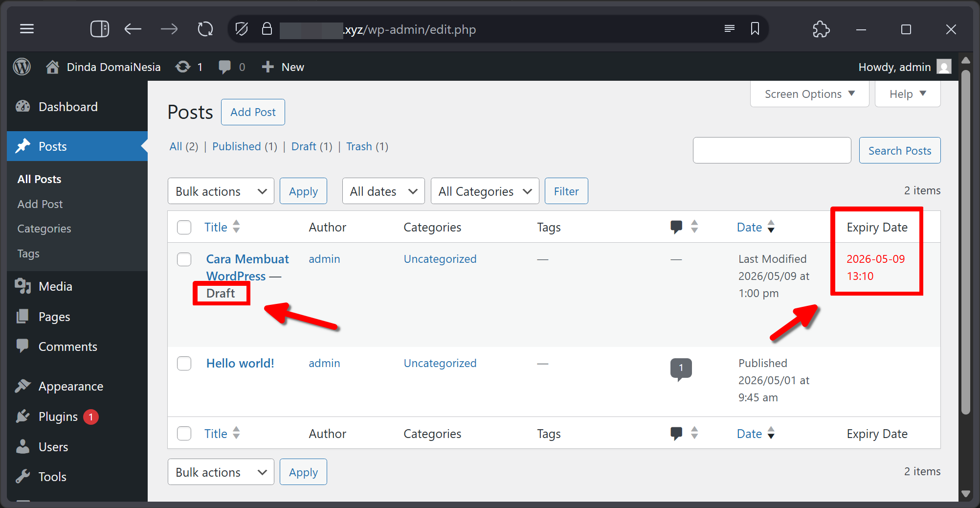Viewport: 980px width, 508px height.
Task: View Trash posts
Action: 359,146
